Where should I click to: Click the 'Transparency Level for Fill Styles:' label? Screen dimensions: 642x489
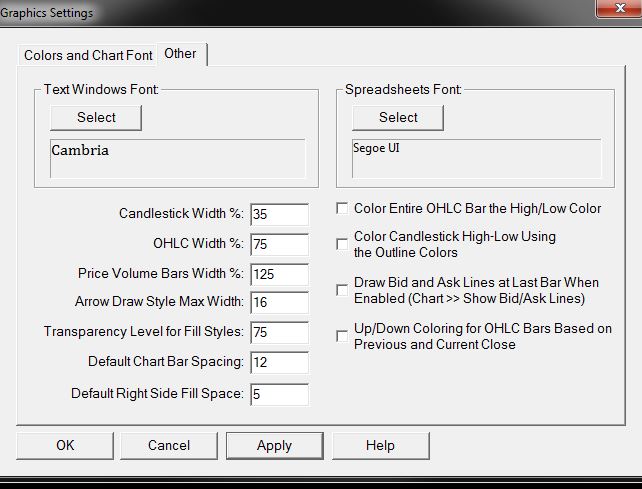click(144, 331)
